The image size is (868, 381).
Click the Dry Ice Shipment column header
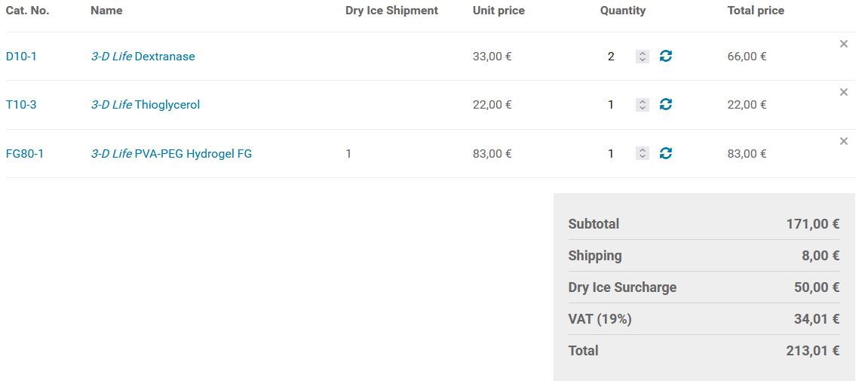point(391,11)
